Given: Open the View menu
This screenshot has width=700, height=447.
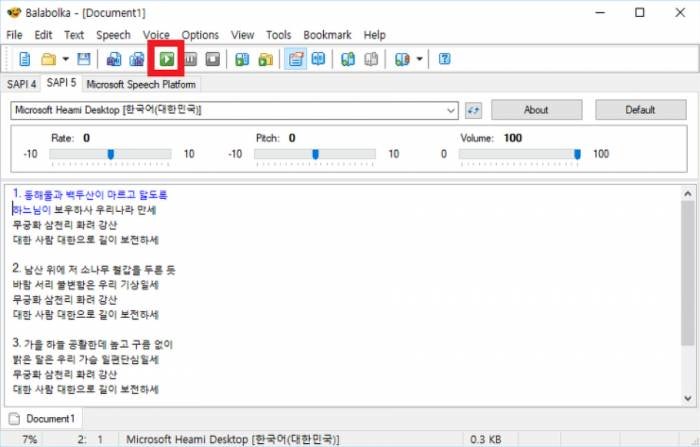Looking at the screenshot, I should (242, 35).
